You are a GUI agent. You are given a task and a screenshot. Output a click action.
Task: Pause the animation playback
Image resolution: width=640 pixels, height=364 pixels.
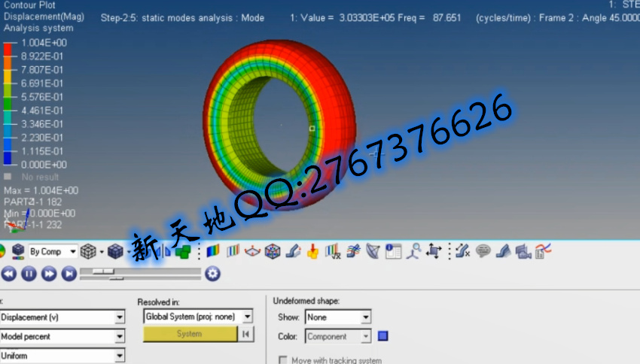[x=28, y=274]
